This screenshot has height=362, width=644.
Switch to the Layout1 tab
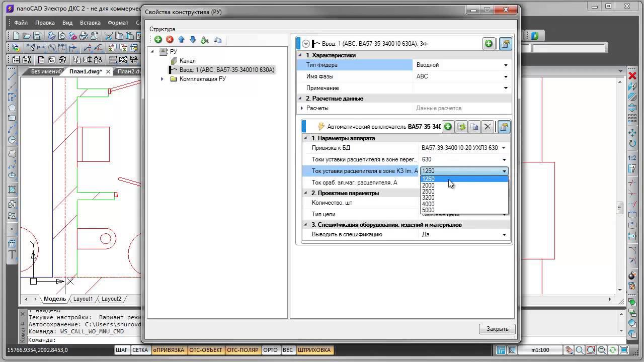(x=83, y=299)
